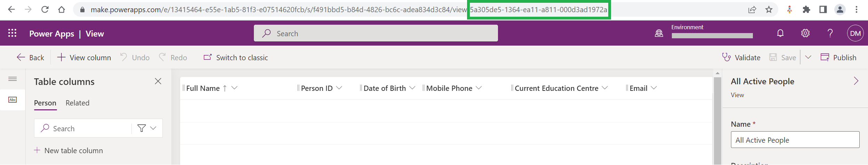
Task: Toggle the hamburger menu in left rail
Action: click(x=13, y=79)
